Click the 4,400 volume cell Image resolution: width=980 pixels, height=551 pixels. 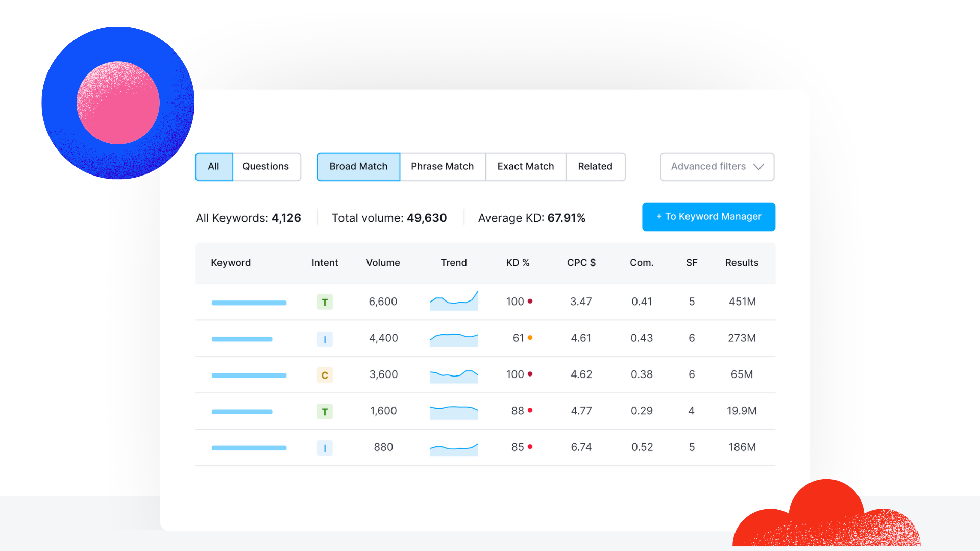pyautogui.click(x=383, y=338)
